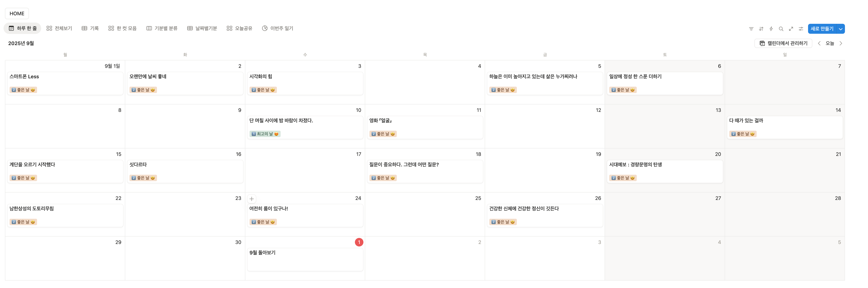Open the 날짜별기분 tab
Viewport: 868px width, 288px height.
click(x=202, y=28)
